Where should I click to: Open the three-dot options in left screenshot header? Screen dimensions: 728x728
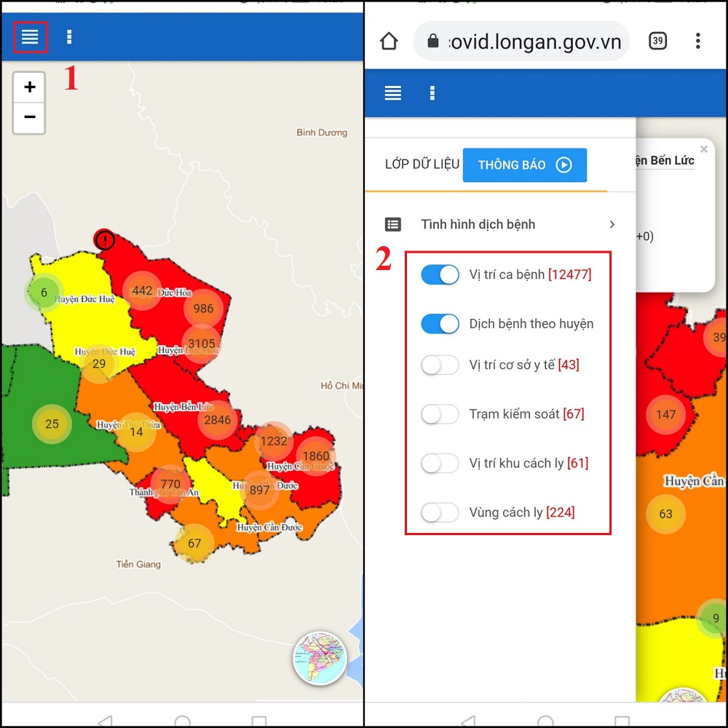[x=69, y=36]
